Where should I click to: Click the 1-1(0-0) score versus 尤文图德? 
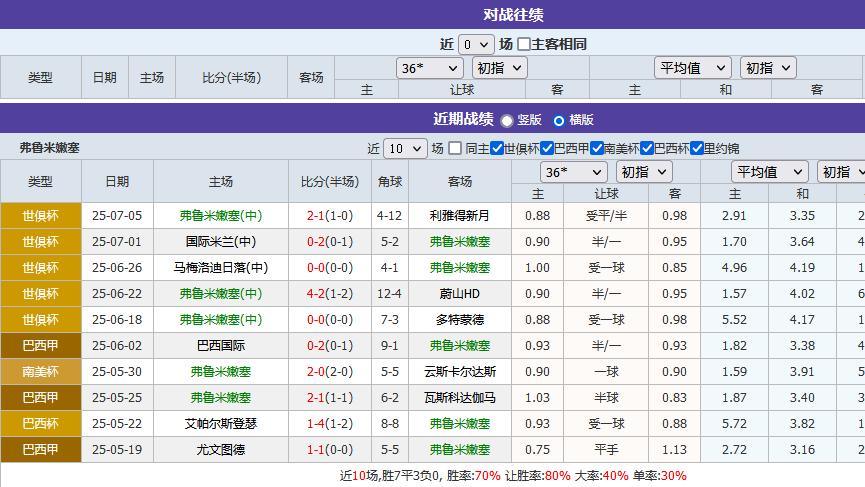pos(330,449)
